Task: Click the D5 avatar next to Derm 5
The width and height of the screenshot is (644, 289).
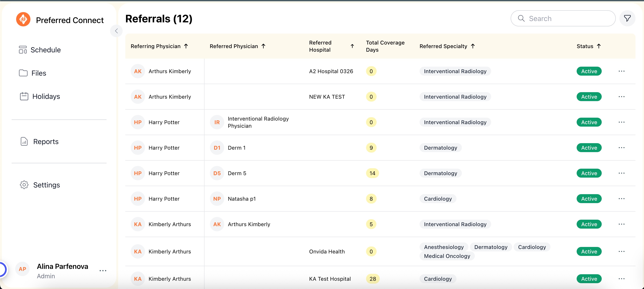Action: click(x=217, y=173)
